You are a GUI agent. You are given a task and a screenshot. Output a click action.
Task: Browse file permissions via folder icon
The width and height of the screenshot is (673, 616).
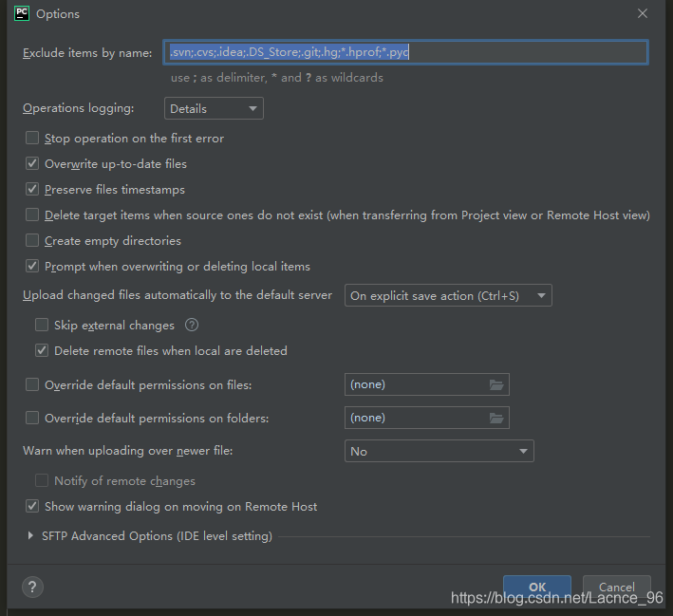(496, 384)
